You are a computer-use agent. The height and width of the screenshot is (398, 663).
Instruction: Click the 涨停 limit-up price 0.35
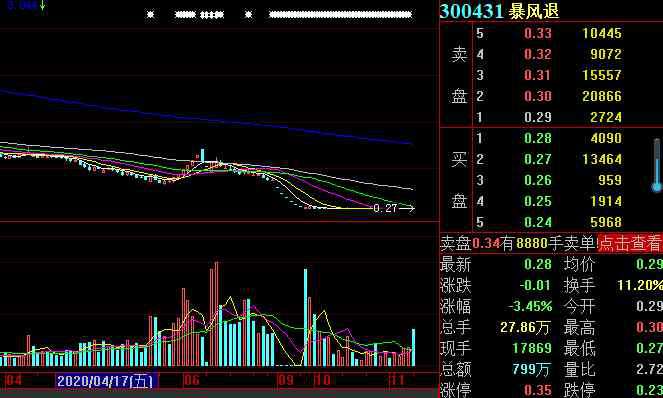click(537, 390)
